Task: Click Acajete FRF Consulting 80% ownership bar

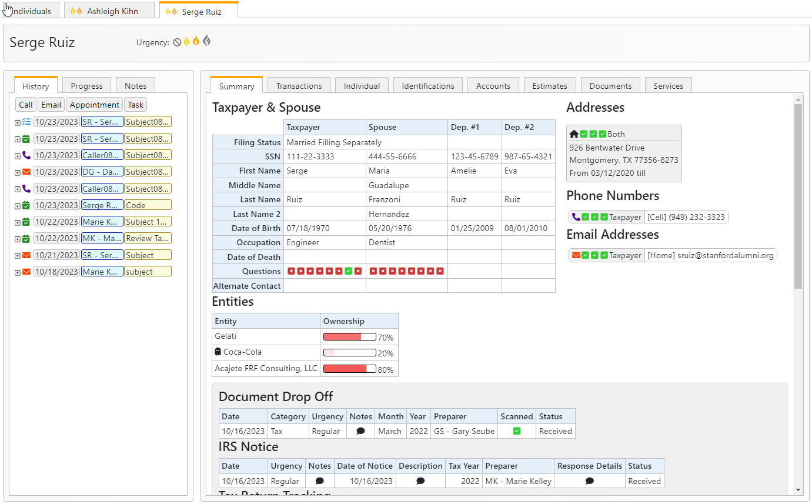Action: 350,369
